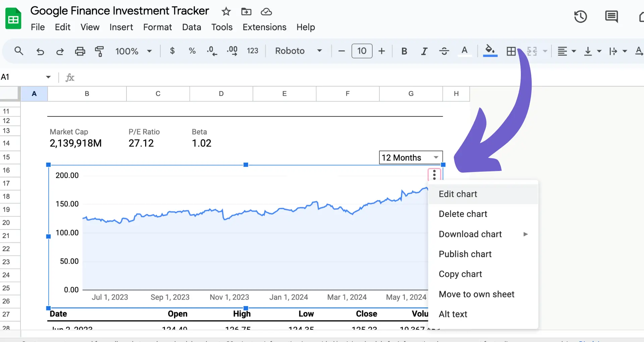Open the File menu

pyautogui.click(x=38, y=27)
